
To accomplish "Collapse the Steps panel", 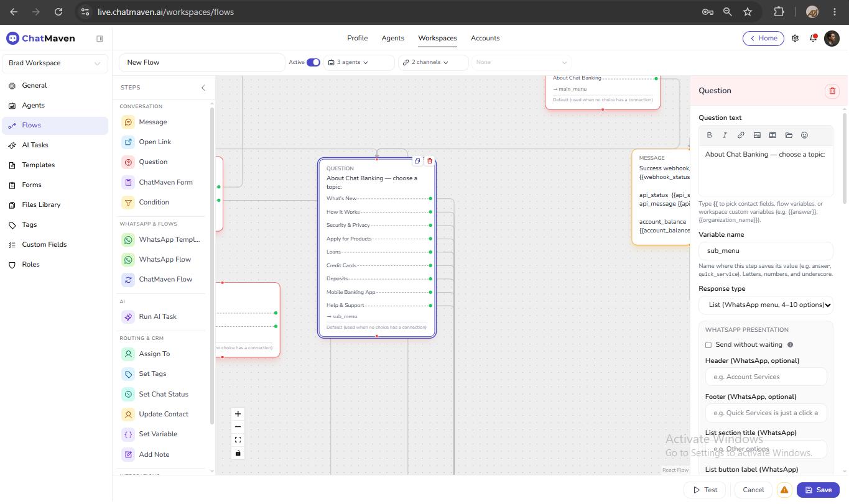I will [203, 88].
